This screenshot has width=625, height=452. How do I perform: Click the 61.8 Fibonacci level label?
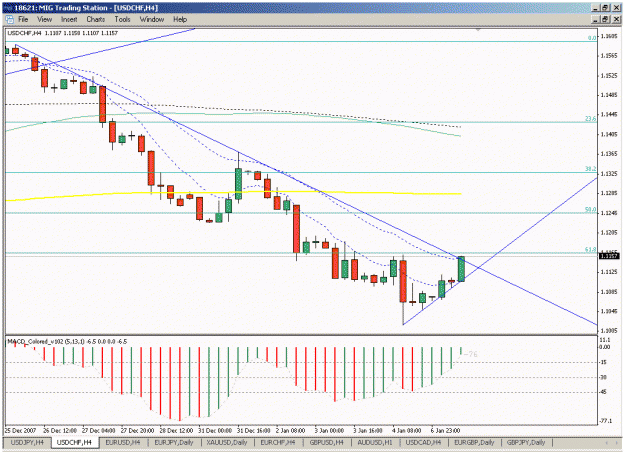(590, 250)
